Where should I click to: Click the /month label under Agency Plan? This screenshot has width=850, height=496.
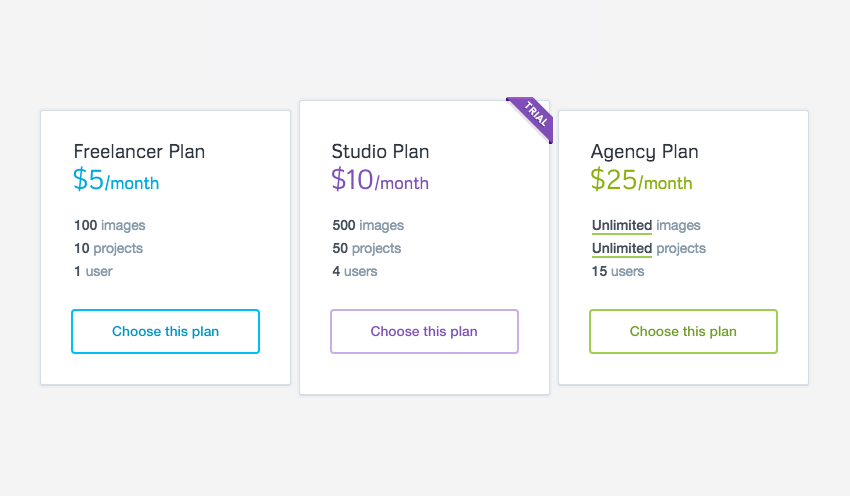click(x=665, y=184)
